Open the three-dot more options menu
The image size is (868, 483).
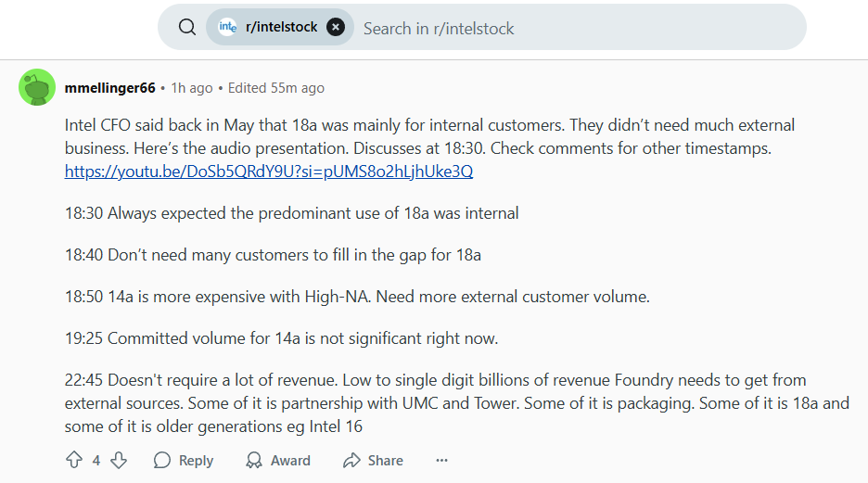click(x=441, y=461)
